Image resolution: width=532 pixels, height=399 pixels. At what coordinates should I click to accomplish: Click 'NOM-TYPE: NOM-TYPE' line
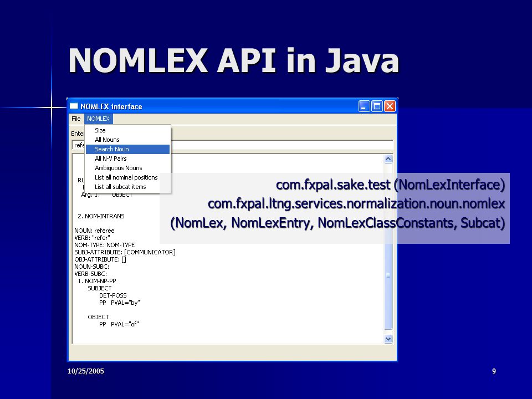[105, 245]
